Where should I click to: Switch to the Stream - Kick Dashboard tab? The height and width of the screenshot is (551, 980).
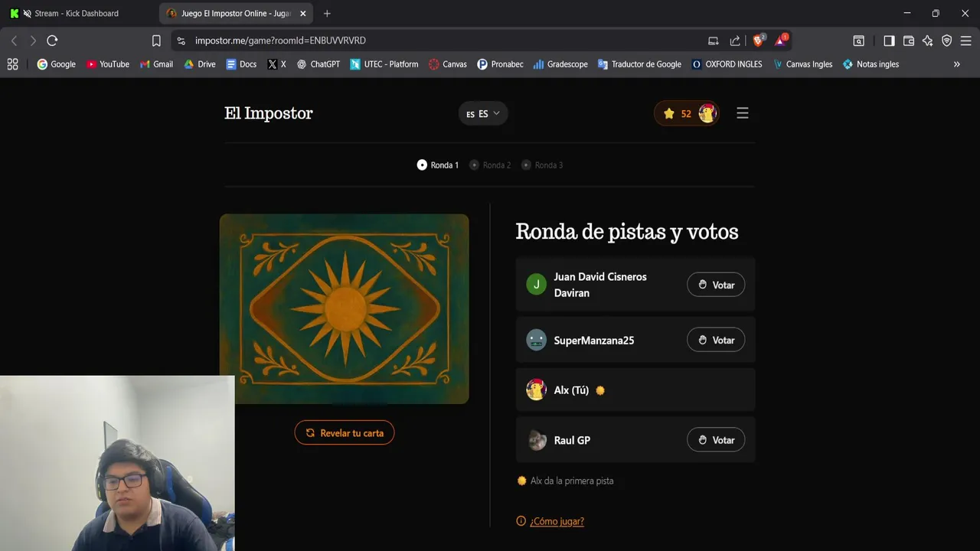tap(77, 14)
